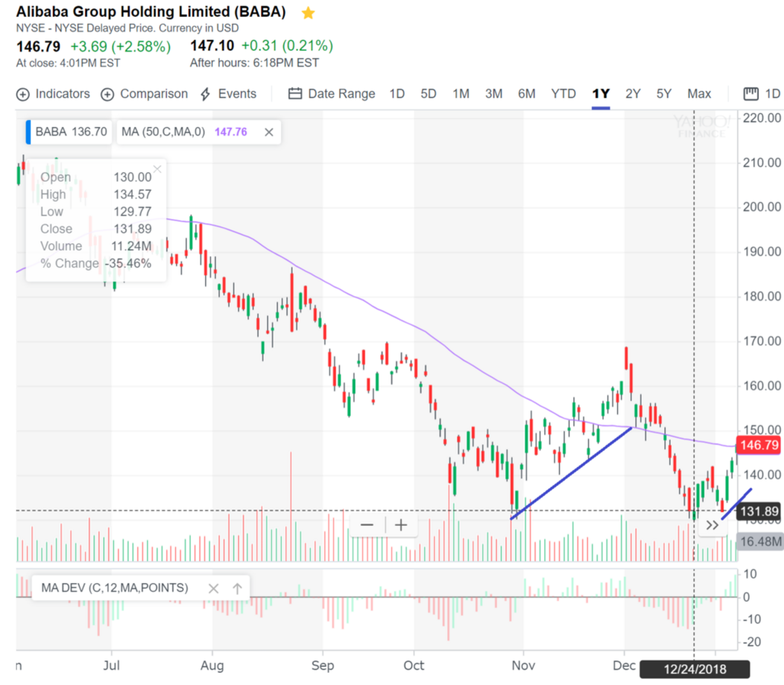Select the Max range
784x685 pixels.
(x=699, y=94)
